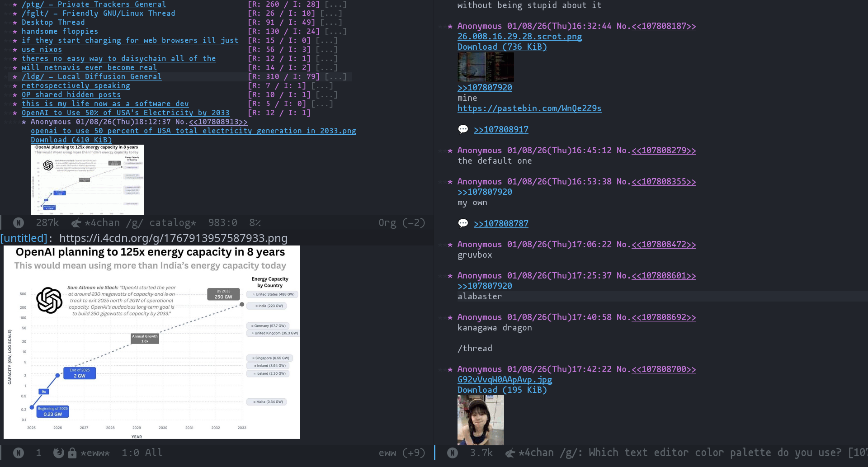Open the /ptg/ – Private Trackers General thread
This screenshot has width=868, height=467.
click(x=94, y=5)
